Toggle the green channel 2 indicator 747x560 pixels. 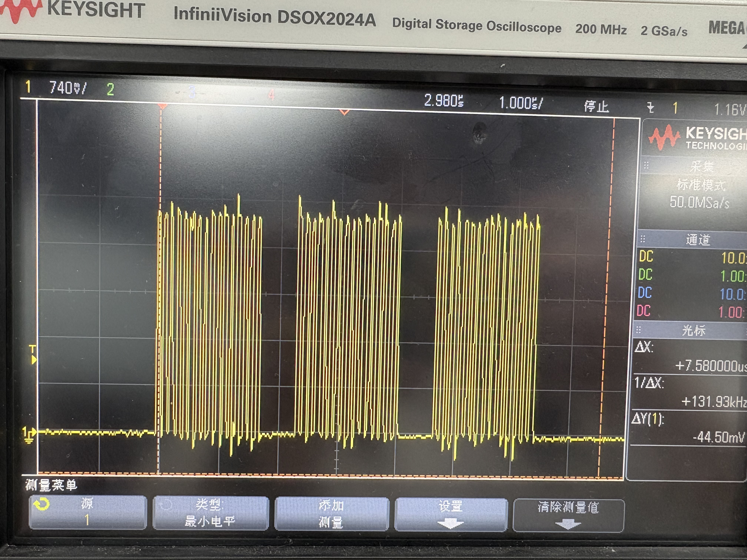click(110, 90)
